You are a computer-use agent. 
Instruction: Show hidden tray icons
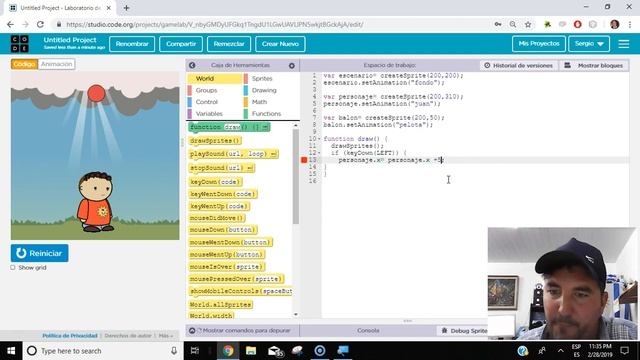(x=560, y=351)
